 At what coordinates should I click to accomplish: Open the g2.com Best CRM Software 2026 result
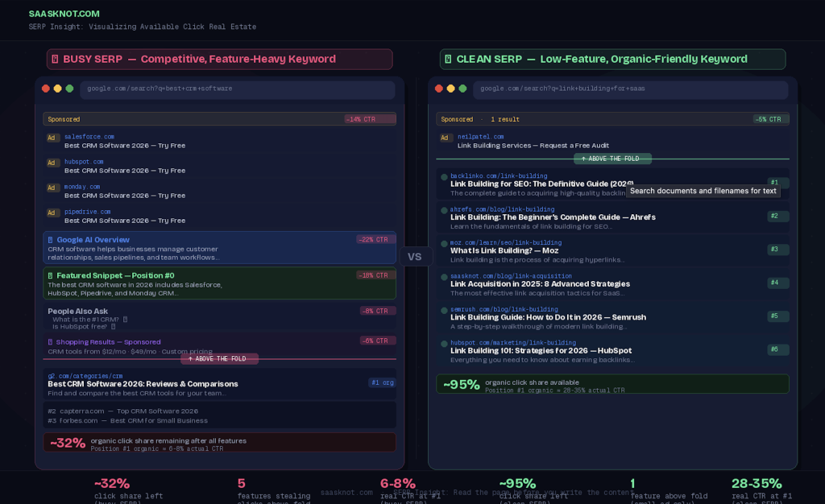point(139,384)
